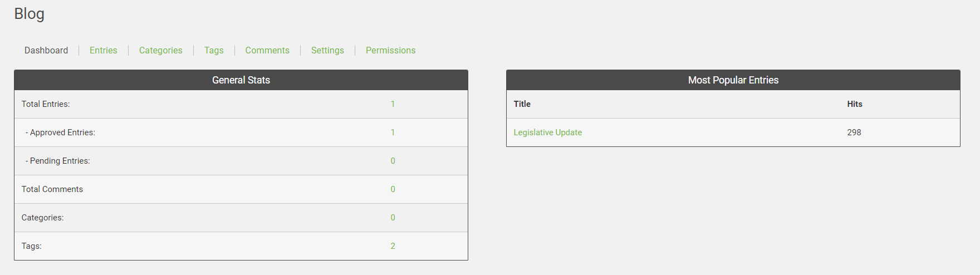
Task: Click the Most Popular Entries header
Action: (733, 80)
